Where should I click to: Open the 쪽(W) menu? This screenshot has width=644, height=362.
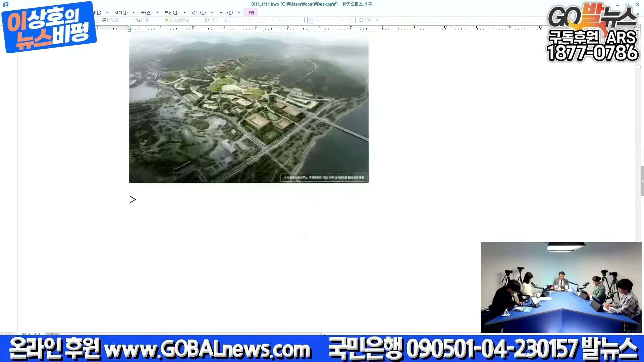tap(146, 12)
